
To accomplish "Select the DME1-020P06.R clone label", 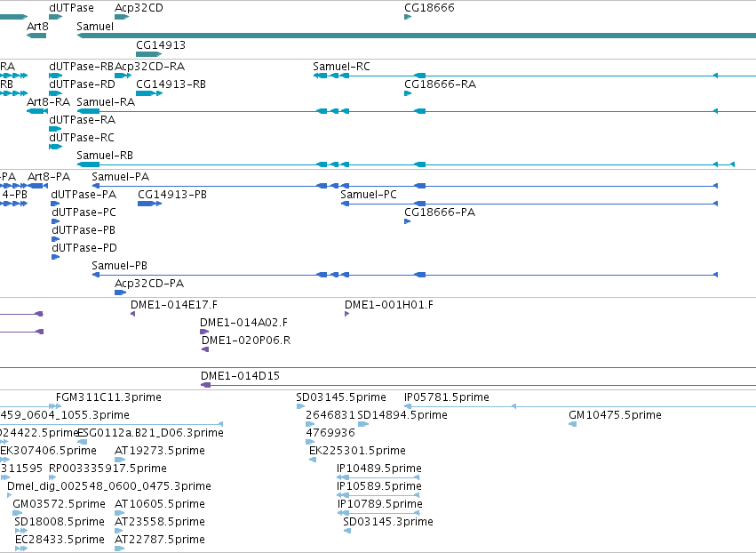I will click(x=246, y=341).
